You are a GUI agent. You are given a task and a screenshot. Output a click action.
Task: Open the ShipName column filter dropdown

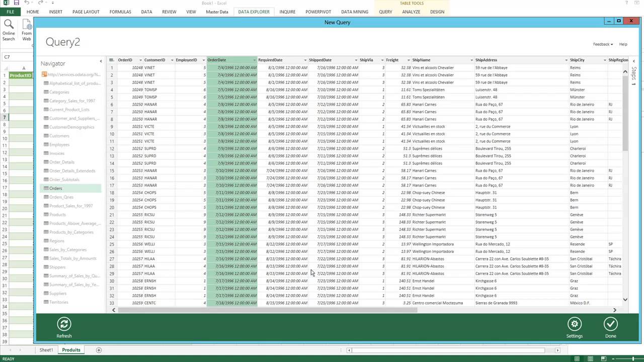[x=471, y=60]
